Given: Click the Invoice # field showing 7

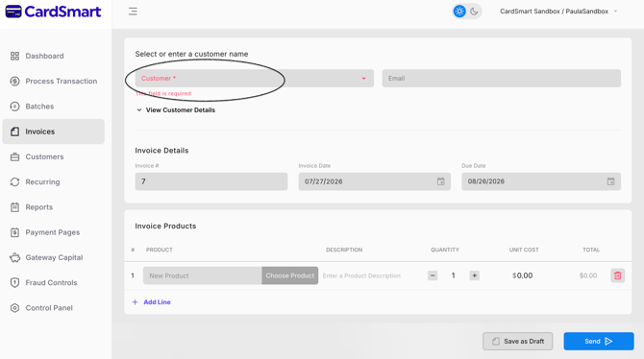Looking at the screenshot, I should (211, 181).
